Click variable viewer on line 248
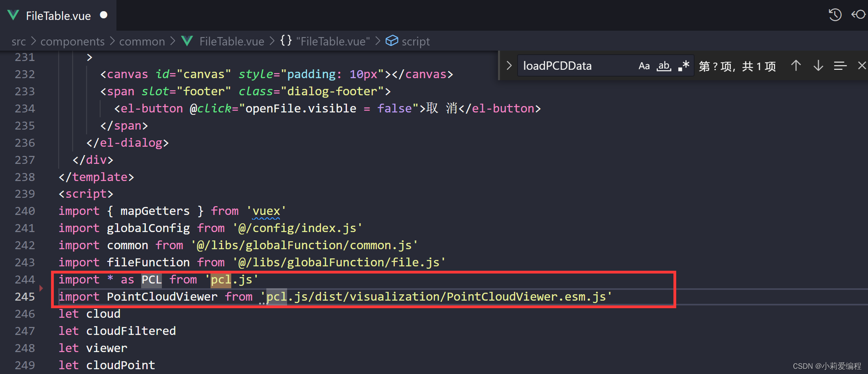868x374 pixels. click(x=106, y=348)
